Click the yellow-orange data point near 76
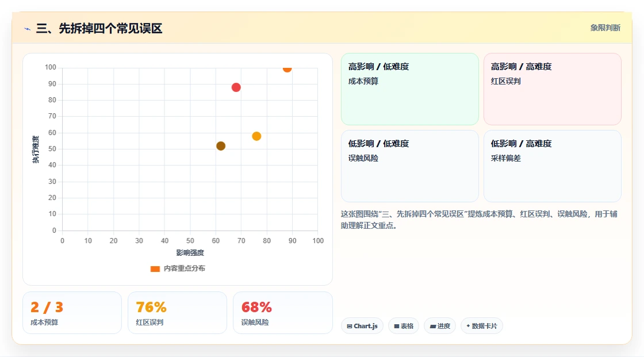This screenshot has width=644, height=357. point(256,136)
